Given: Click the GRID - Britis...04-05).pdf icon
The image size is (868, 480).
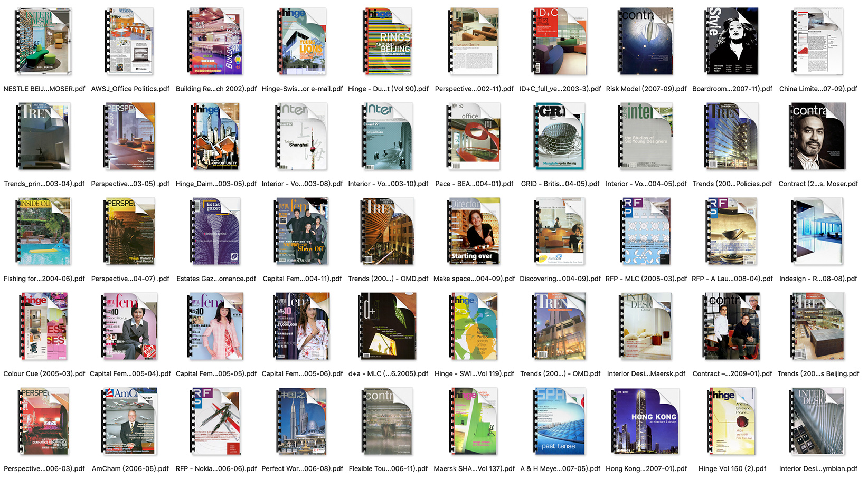Looking at the screenshot, I should 560,136.
